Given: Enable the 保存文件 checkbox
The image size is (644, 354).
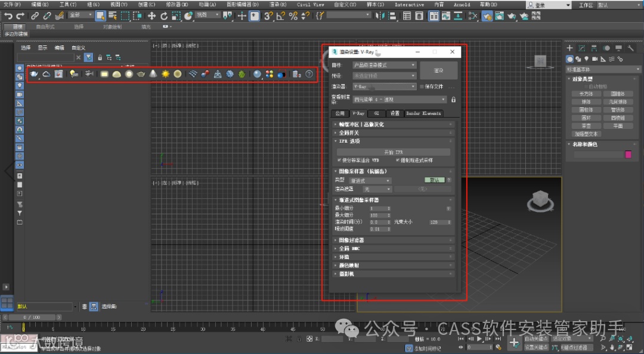Looking at the screenshot, I should coord(422,87).
